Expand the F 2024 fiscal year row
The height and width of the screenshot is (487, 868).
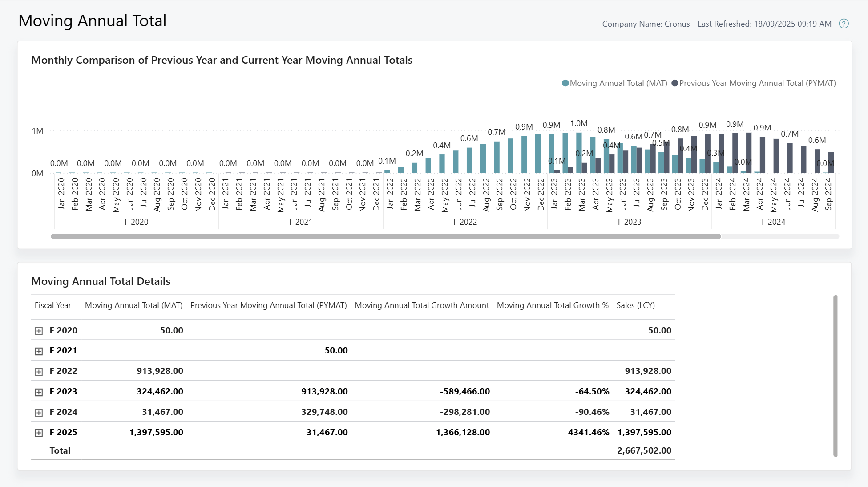pyautogui.click(x=39, y=412)
